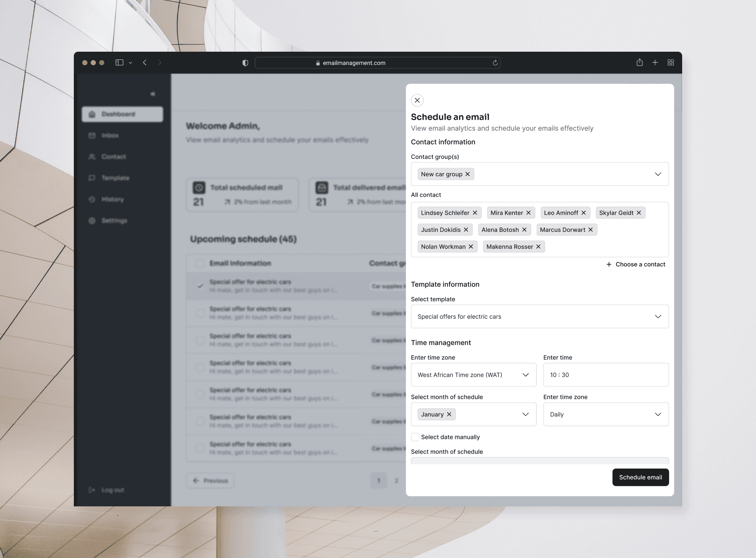
Task: Go to pagination page 1
Action: coord(379,480)
